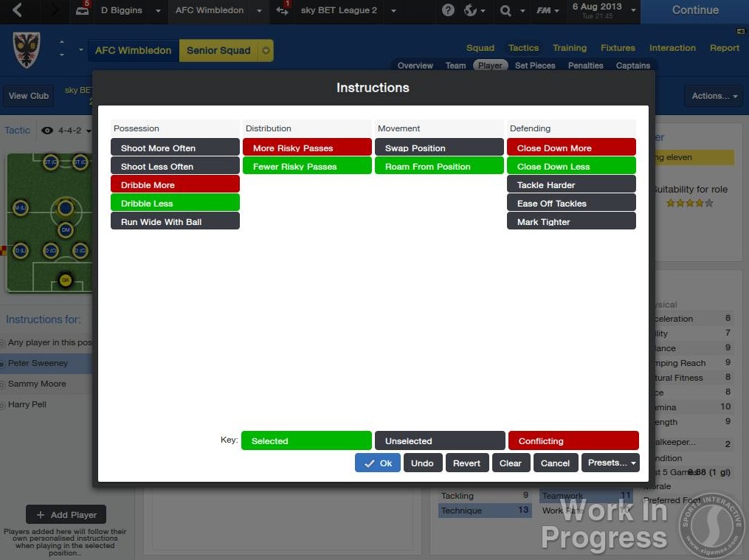Click the world globe icon

471,10
